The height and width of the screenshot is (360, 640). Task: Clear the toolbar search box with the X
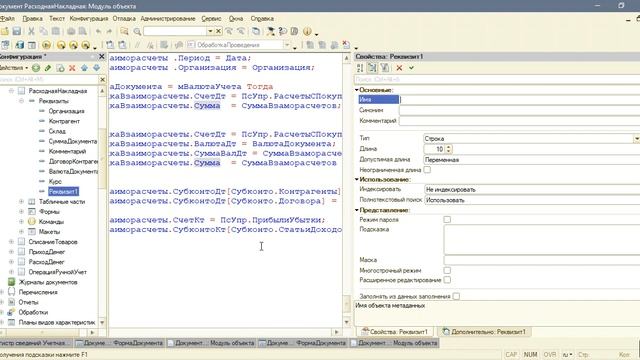click(218, 31)
